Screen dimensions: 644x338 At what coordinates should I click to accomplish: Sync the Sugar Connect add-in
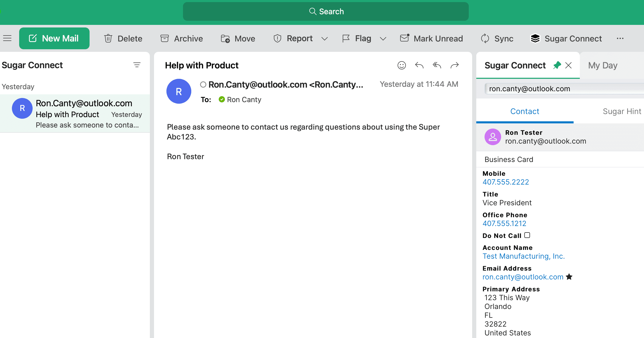(497, 38)
